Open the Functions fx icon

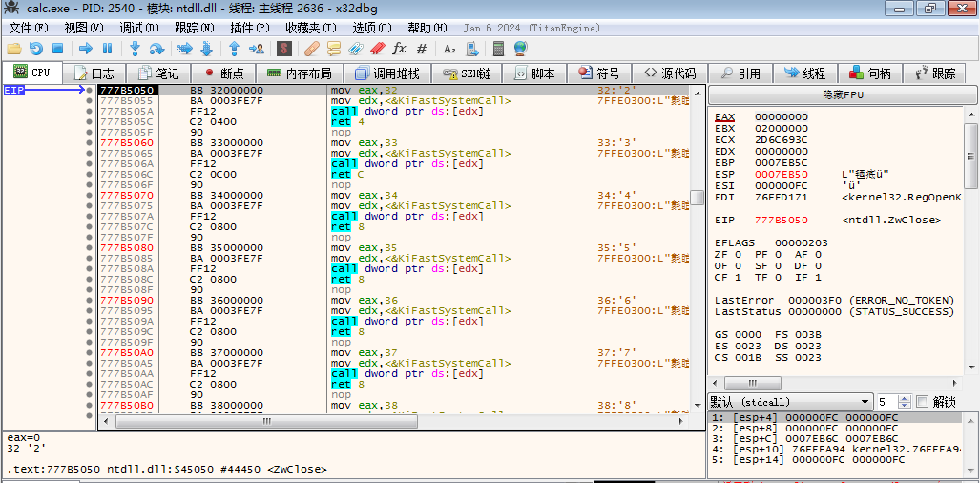click(x=399, y=48)
